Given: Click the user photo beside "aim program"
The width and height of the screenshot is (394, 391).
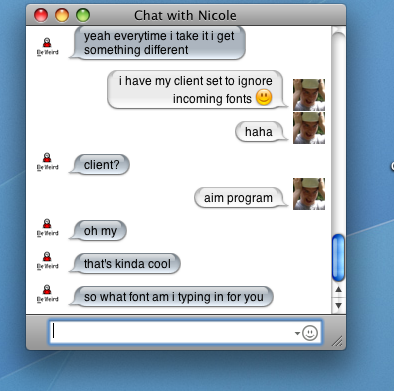Looking at the screenshot, I should tap(309, 194).
